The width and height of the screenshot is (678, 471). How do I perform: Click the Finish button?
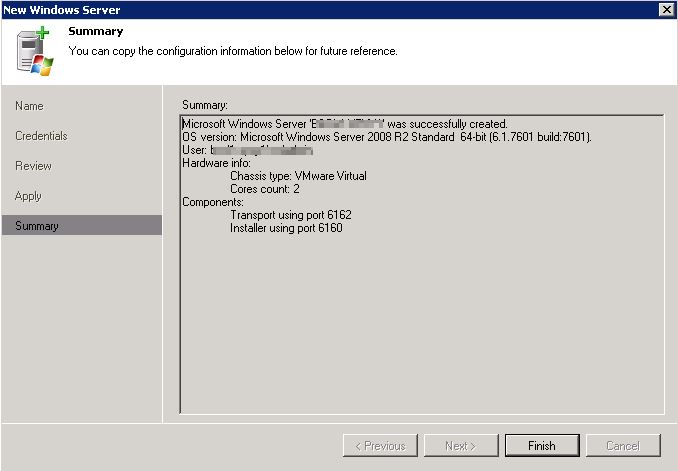click(542, 445)
